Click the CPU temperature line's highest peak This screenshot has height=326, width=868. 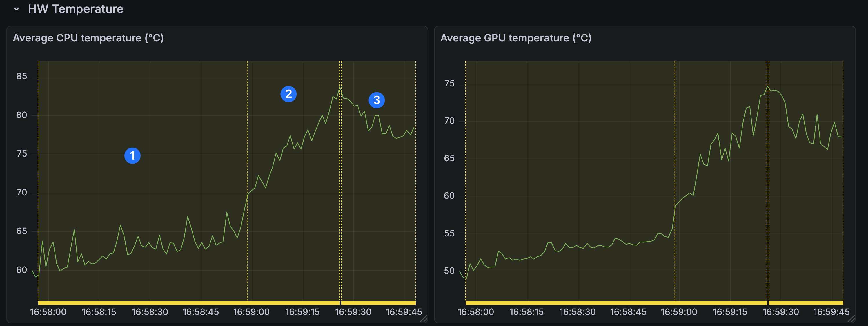[340, 87]
